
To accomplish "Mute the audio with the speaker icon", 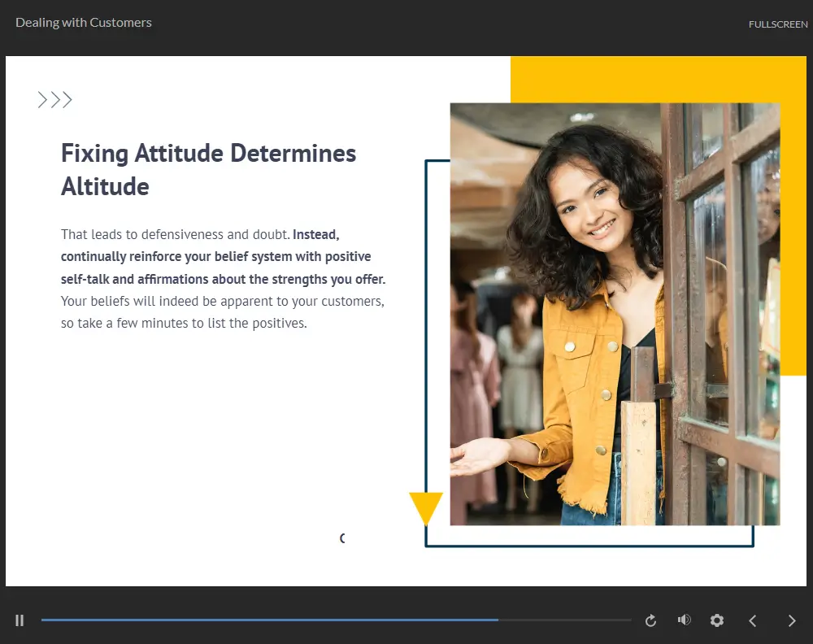I will [684, 620].
